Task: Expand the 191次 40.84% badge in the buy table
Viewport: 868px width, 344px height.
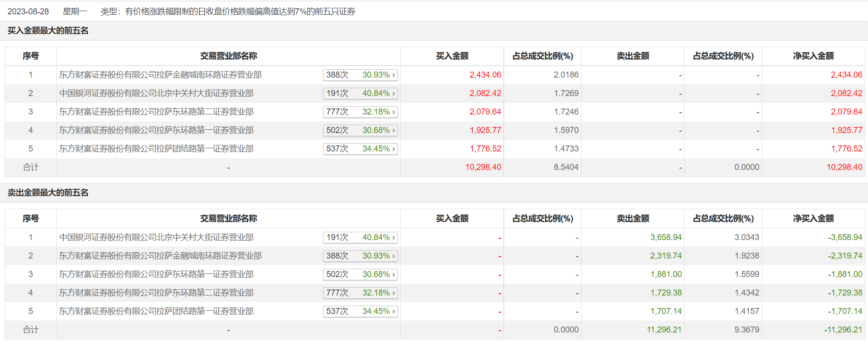Action: tap(361, 93)
